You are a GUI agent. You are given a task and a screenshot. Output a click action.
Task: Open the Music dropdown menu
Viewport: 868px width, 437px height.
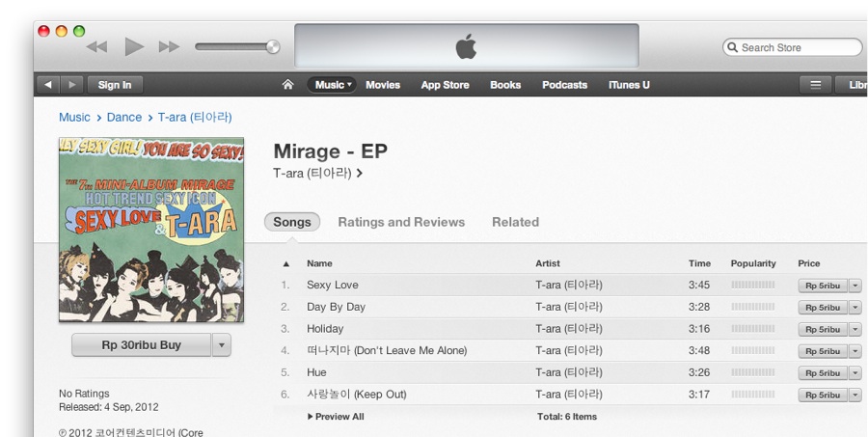coord(332,85)
